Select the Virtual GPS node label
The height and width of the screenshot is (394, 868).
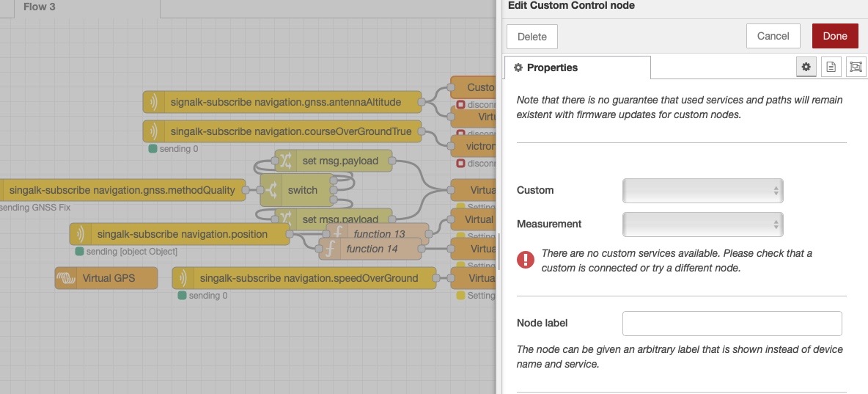point(108,278)
